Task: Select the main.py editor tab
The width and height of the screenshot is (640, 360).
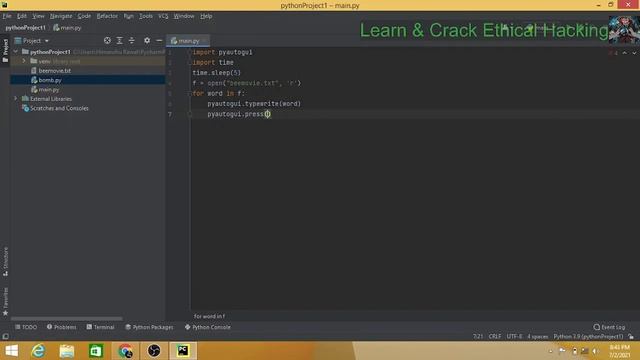Action: (188, 41)
